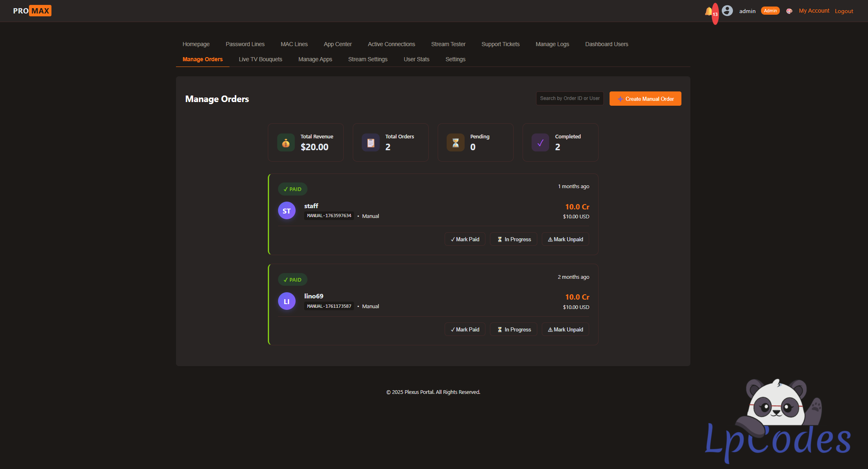Click the ST avatar for staff order

287,211
